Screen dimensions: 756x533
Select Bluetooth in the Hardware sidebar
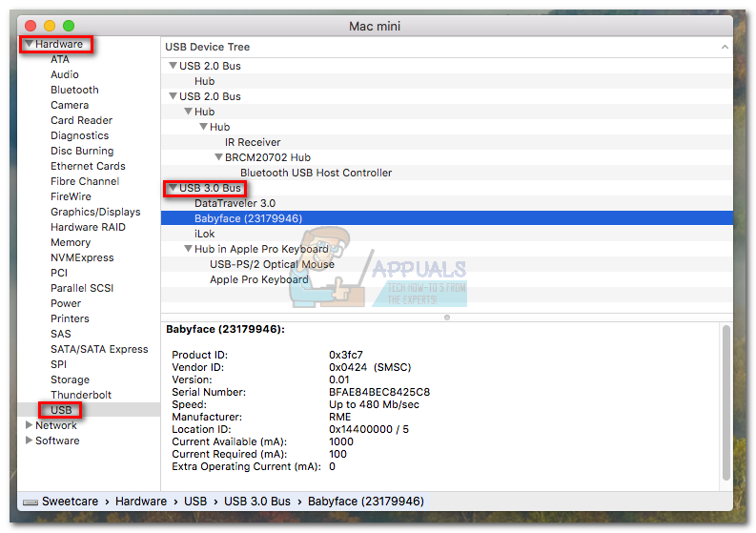(x=74, y=90)
